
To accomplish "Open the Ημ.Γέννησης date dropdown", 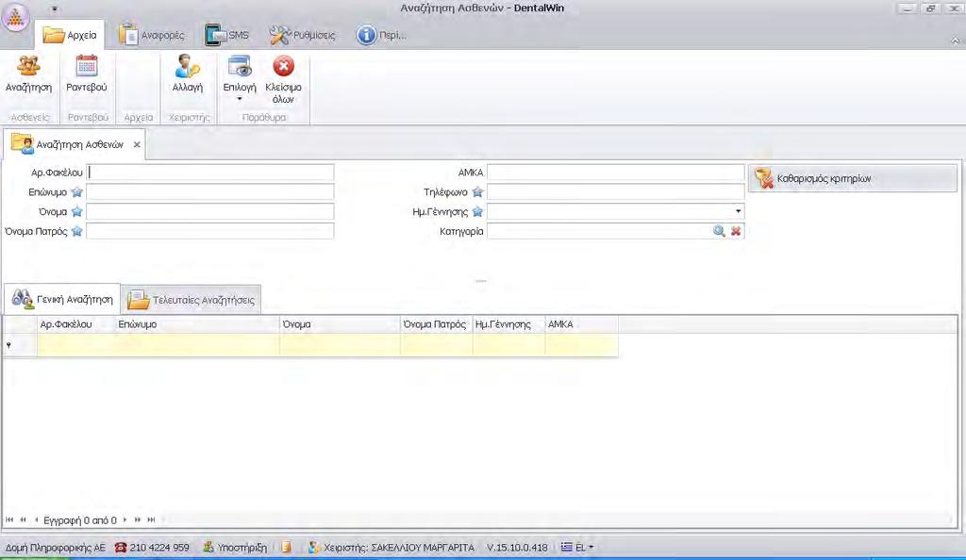I will coord(738,211).
